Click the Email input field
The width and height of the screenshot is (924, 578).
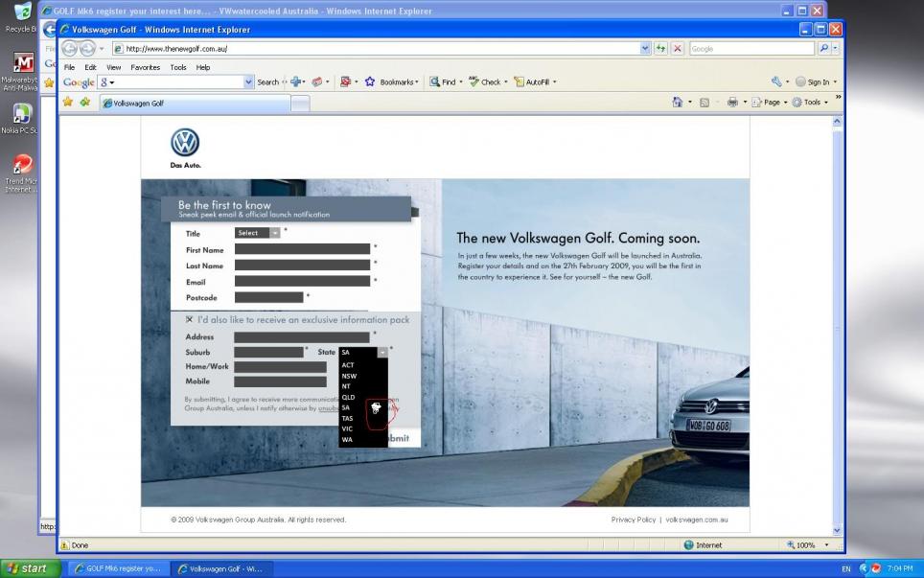(302, 281)
